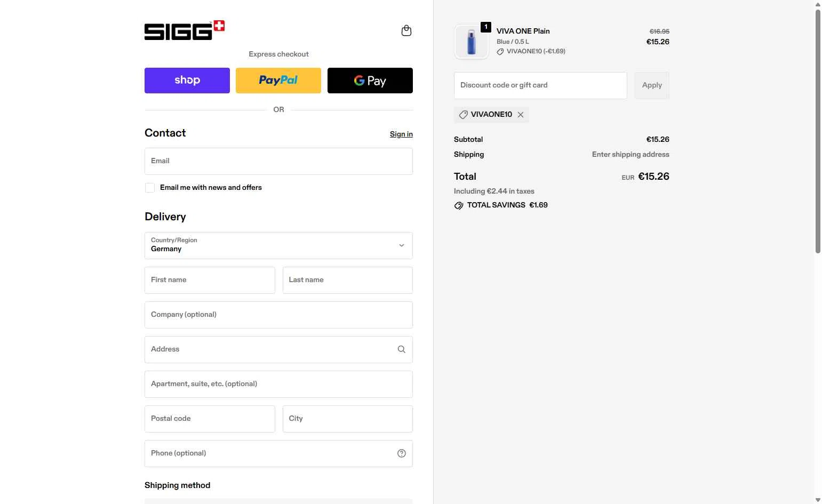
Task: Focus the Address input field
Action: [x=278, y=349]
